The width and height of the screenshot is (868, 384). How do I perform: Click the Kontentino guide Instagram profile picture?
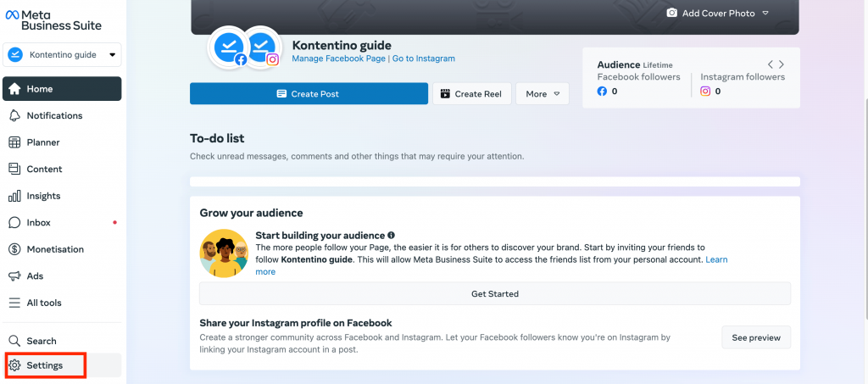coord(261,47)
